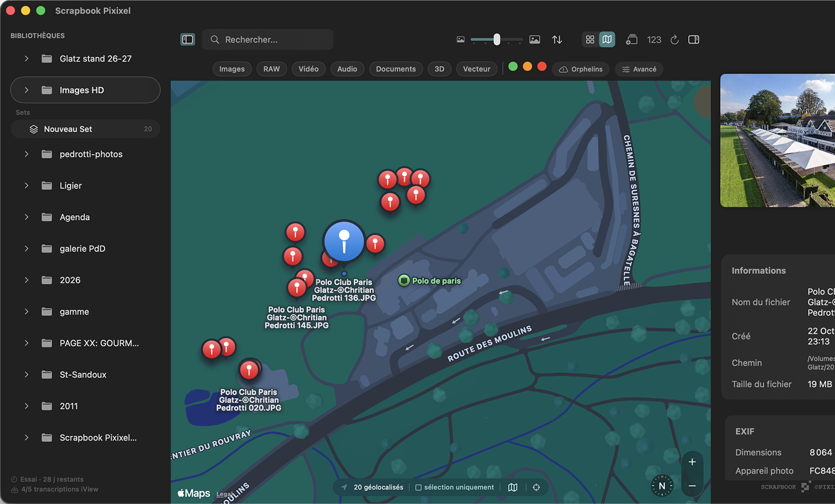Toggle the Documents filter
The height and width of the screenshot is (504, 835).
396,69
